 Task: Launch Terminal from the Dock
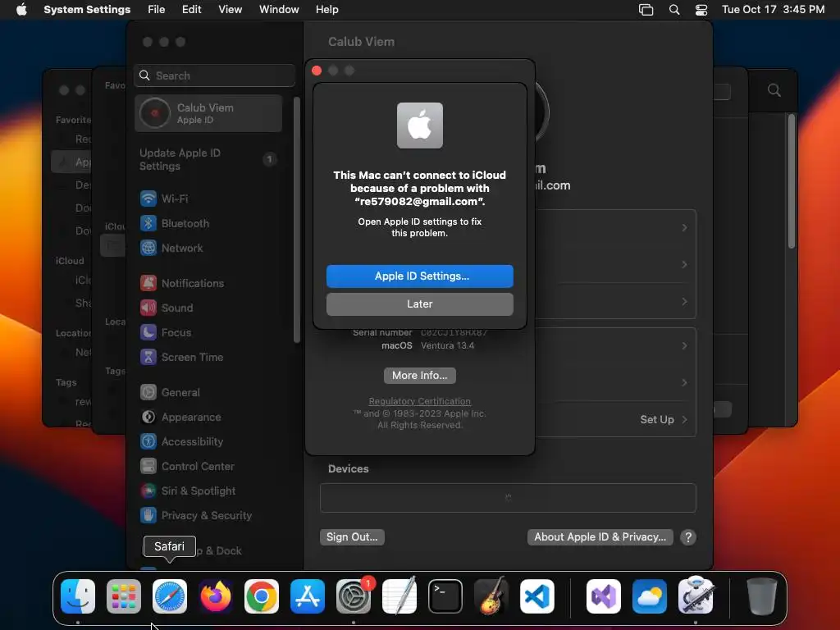pos(445,596)
